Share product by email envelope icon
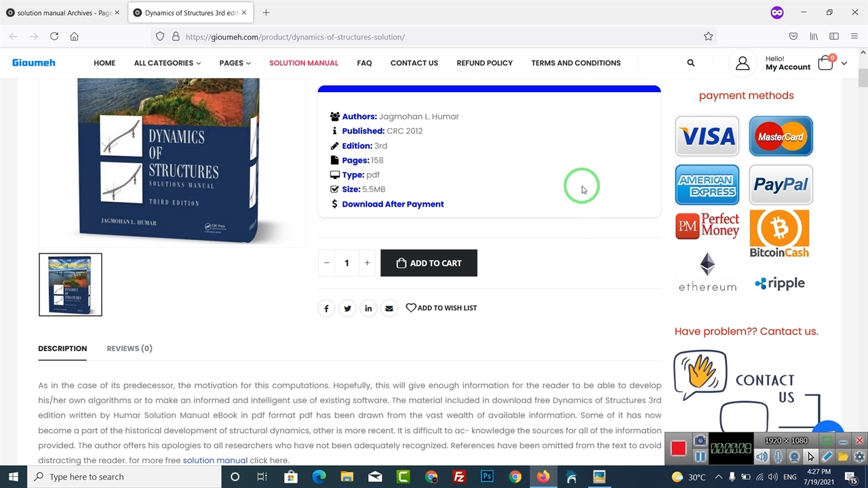This screenshot has height=488, width=868. tap(389, 308)
